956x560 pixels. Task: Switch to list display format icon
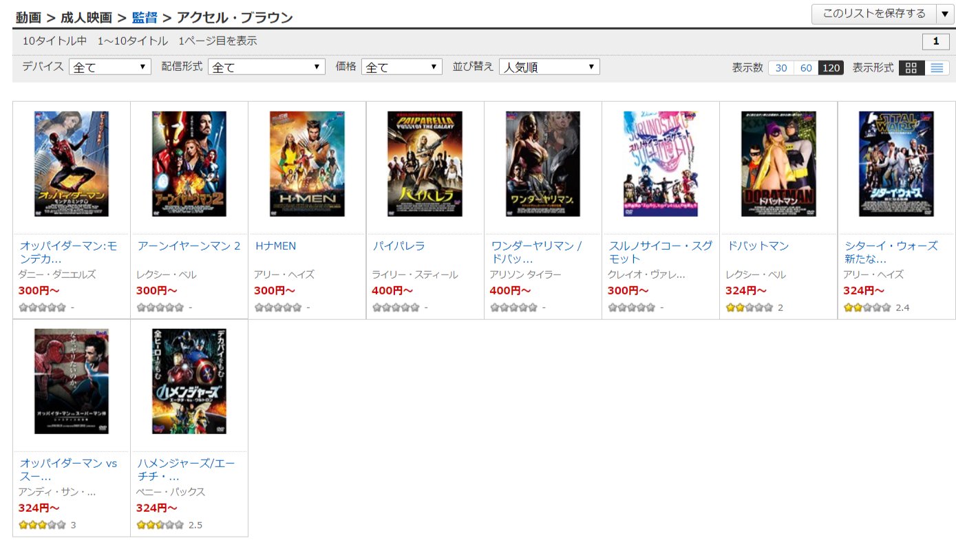pos(937,67)
